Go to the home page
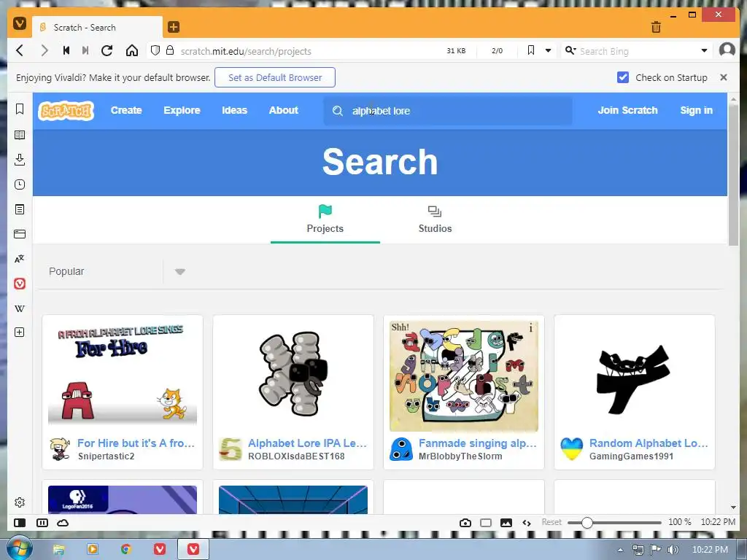The width and height of the screenshot is (747, 560). pos(132,50)
